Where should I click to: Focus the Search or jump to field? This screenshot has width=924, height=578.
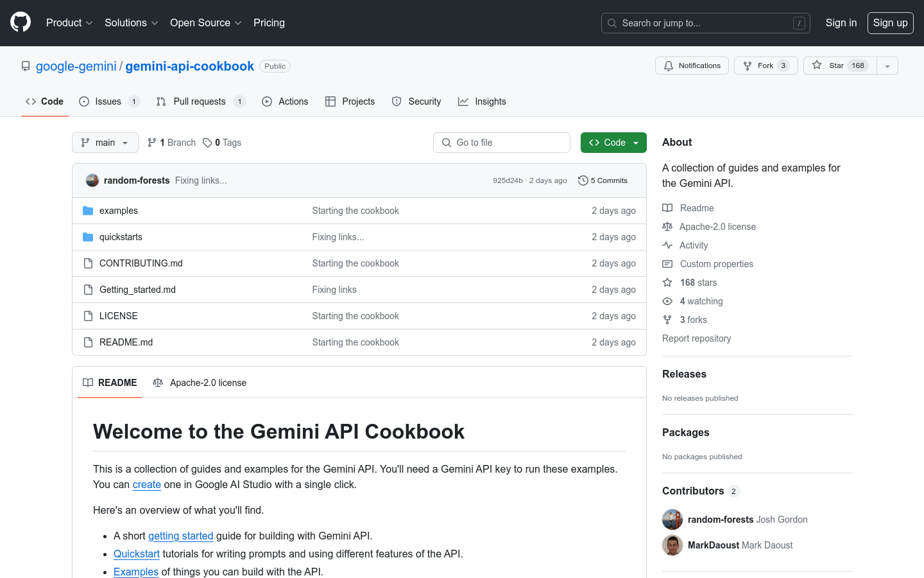706,23
